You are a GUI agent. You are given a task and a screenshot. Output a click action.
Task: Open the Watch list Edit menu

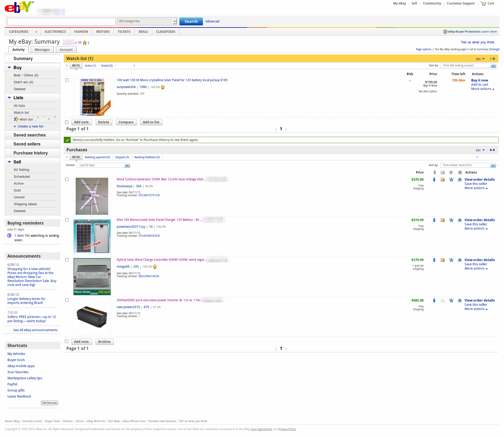point(480,59)
